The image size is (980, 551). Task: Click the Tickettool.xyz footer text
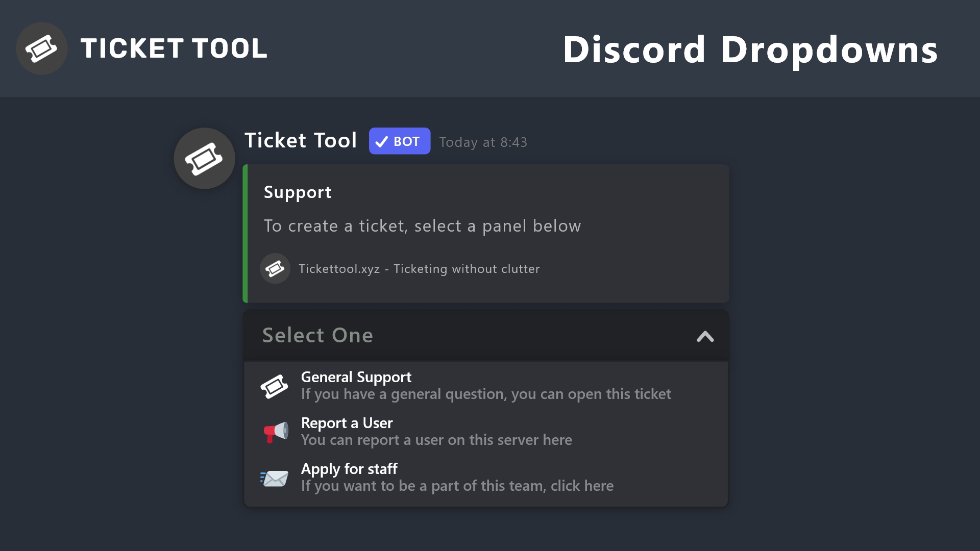(x=419, y=269)
